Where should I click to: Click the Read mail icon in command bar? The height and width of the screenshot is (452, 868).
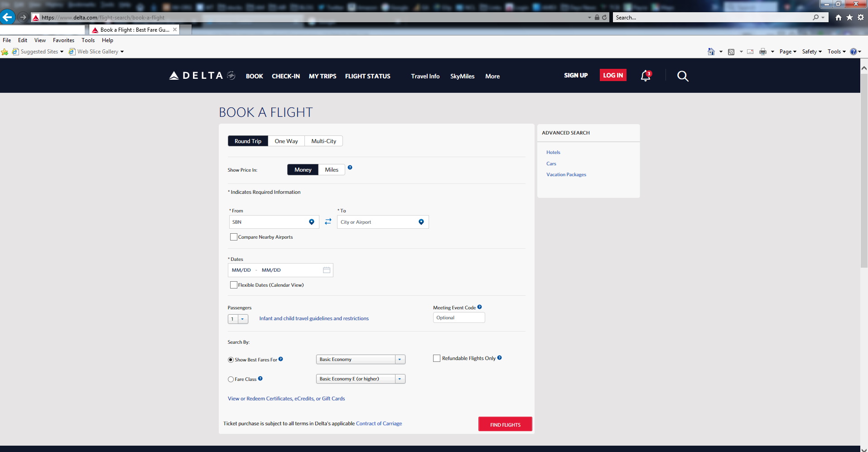click(x=750, y=52)
